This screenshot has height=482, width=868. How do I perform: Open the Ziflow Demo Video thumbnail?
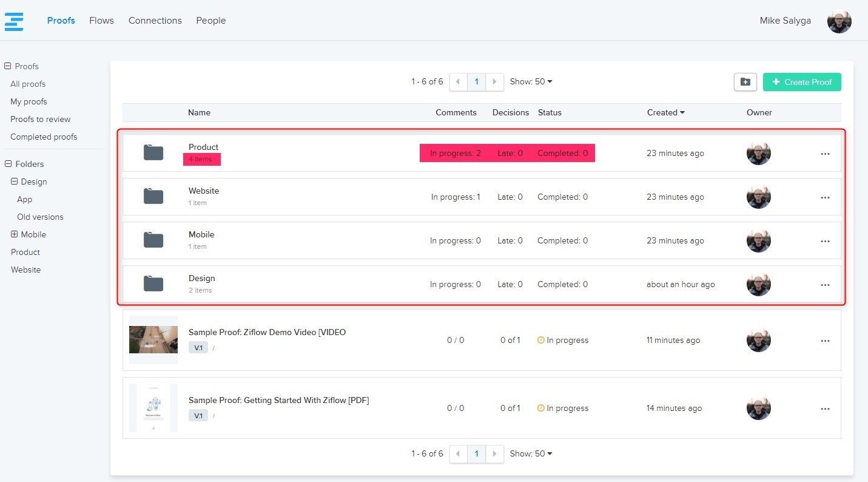tap(153, 340)
